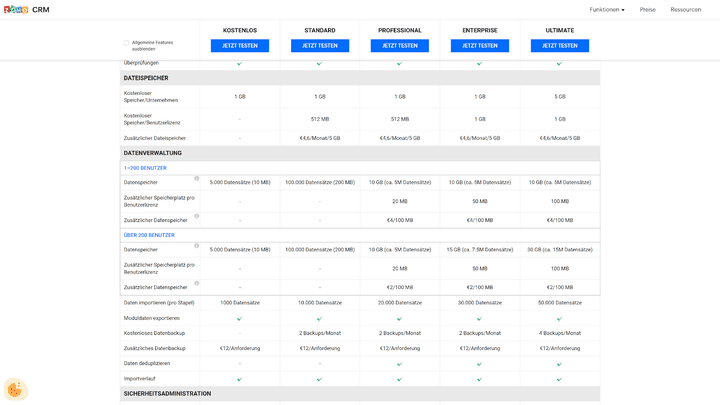Open the Preise menu item

647,9
